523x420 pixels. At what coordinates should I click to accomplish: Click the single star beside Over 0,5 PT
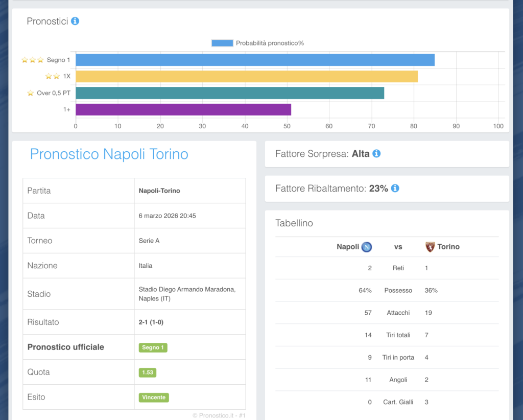pos(30,93)
